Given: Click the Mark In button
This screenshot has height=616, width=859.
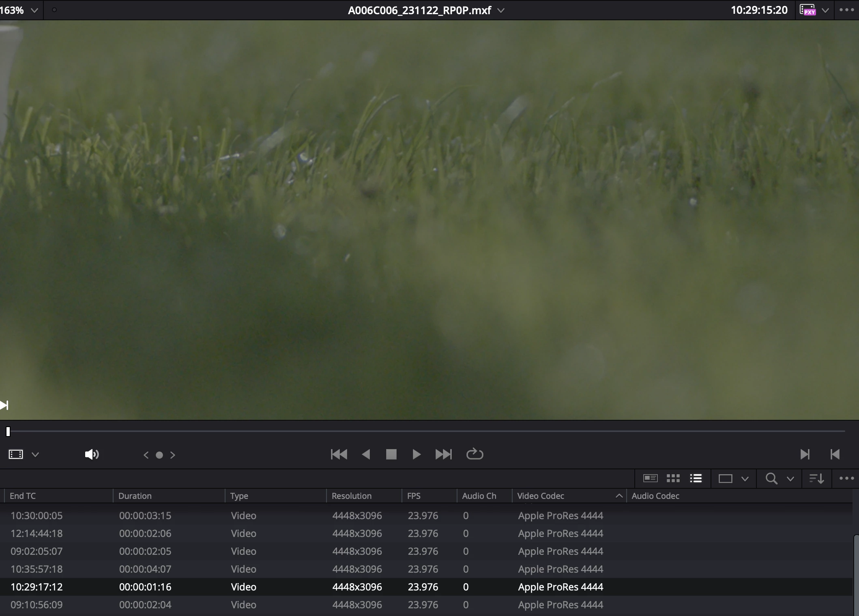Looking at the screenshot, I should click(x=805, y=454).
